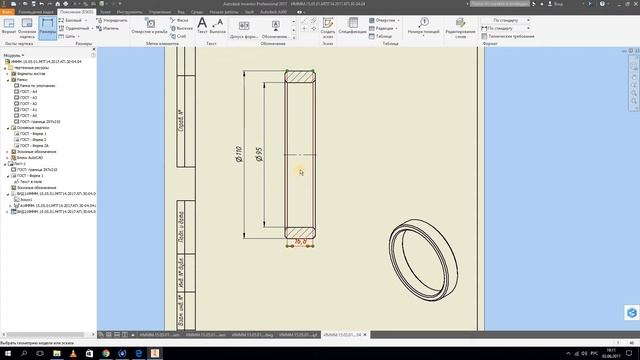The width and height of the screenshot is (640, 360).
Task: Activate the Выноска leader text tool
Action: coord(218,26)
